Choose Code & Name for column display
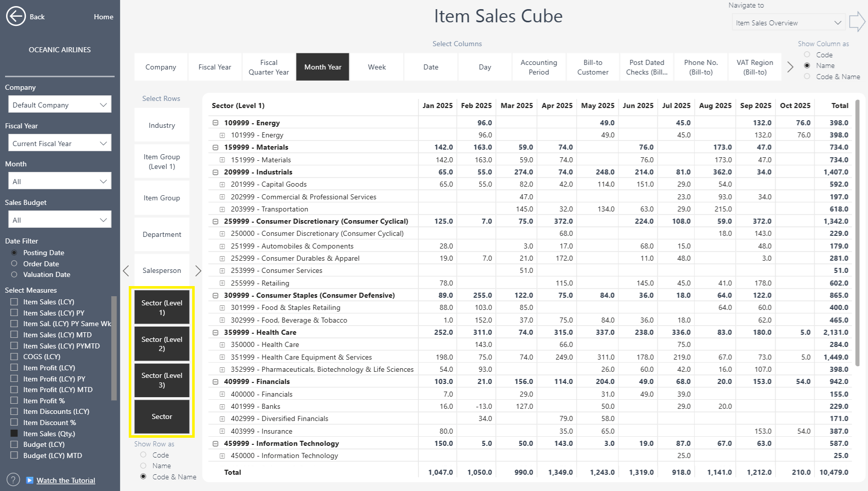 coord(807,77)
